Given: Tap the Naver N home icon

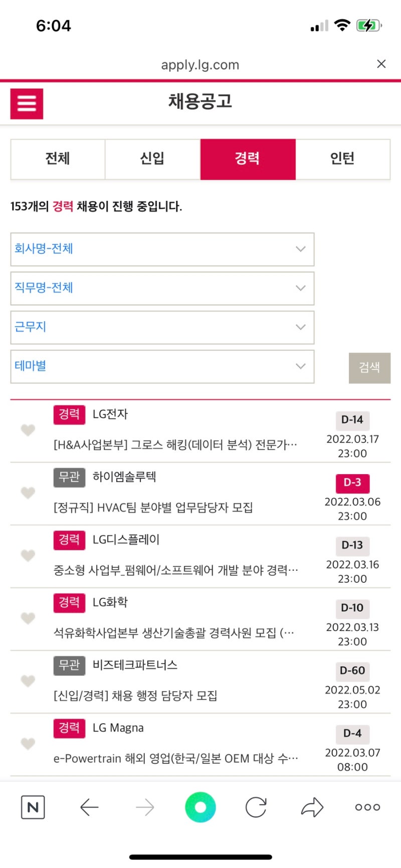Looking at the screenshot, I should click(33, 807).
